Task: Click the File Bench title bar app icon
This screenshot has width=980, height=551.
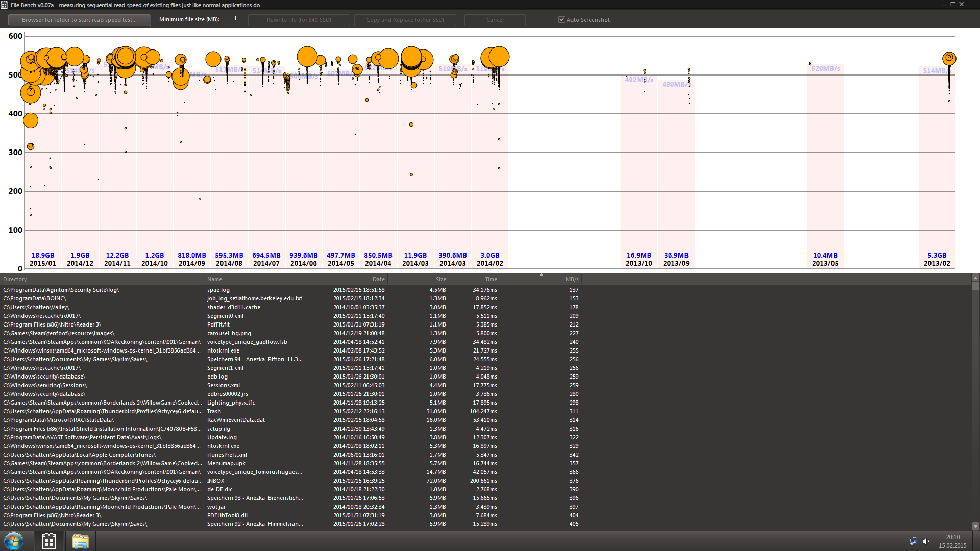Action: [4, 5]
